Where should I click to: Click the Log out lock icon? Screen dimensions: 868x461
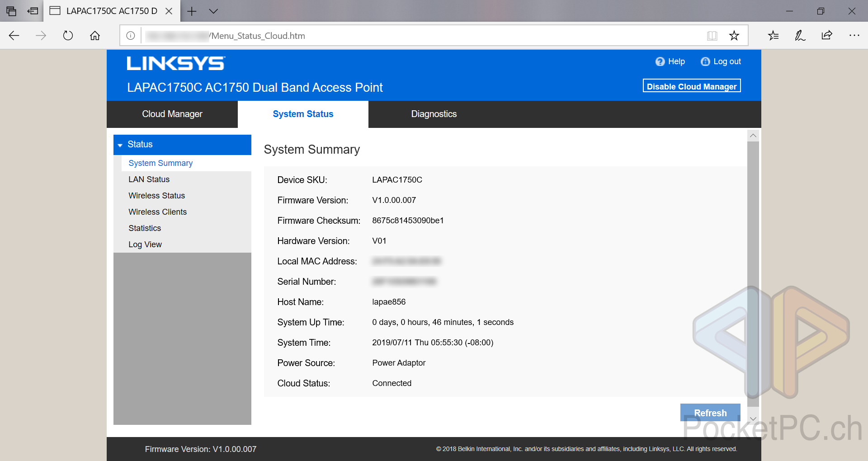(705, 61)
